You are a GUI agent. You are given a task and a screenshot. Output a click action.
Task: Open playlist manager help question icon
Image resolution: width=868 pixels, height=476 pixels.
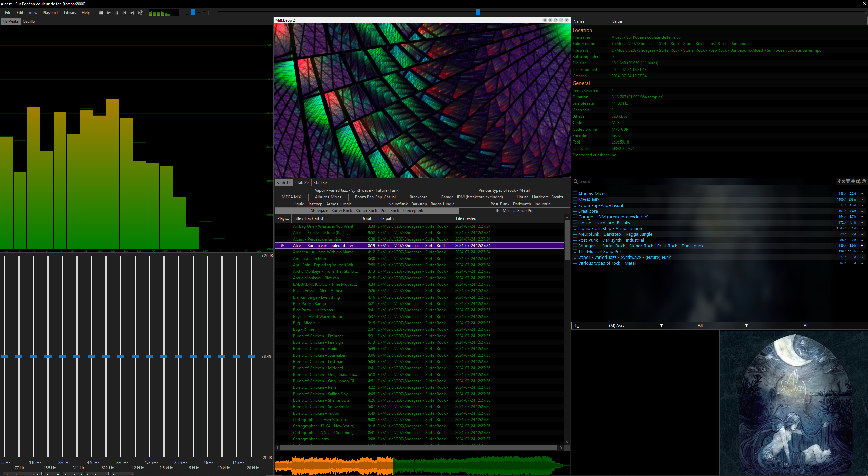tap(864, 182)
